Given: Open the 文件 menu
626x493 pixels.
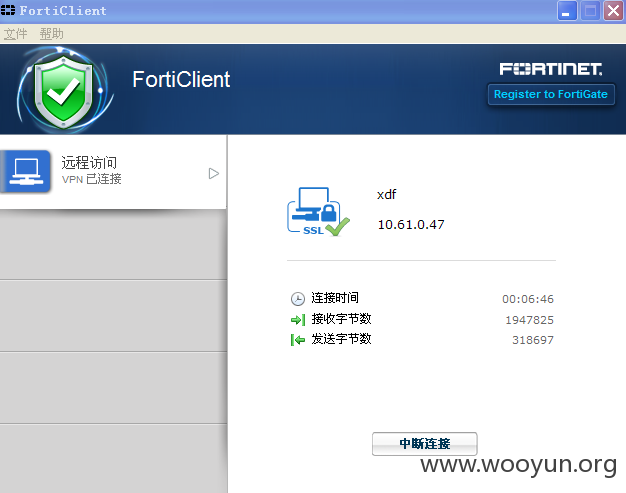Looking at the screenshot, I should (16, 34).
